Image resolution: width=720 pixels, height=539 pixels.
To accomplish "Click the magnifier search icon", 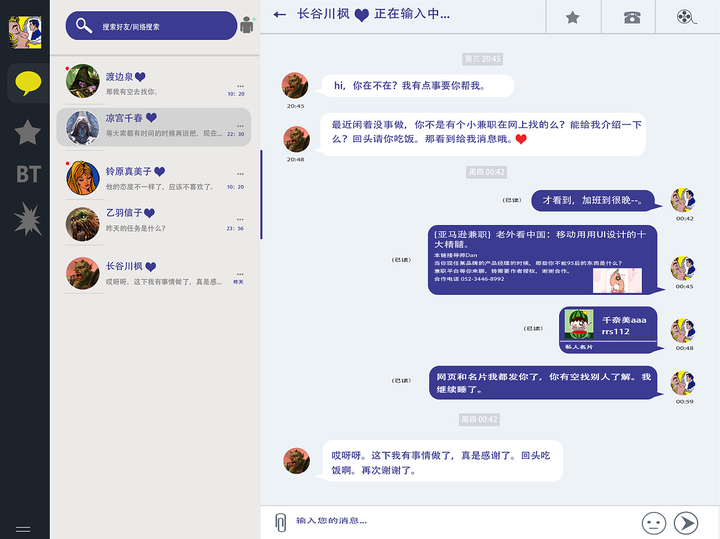I will (x=84, y=26).
